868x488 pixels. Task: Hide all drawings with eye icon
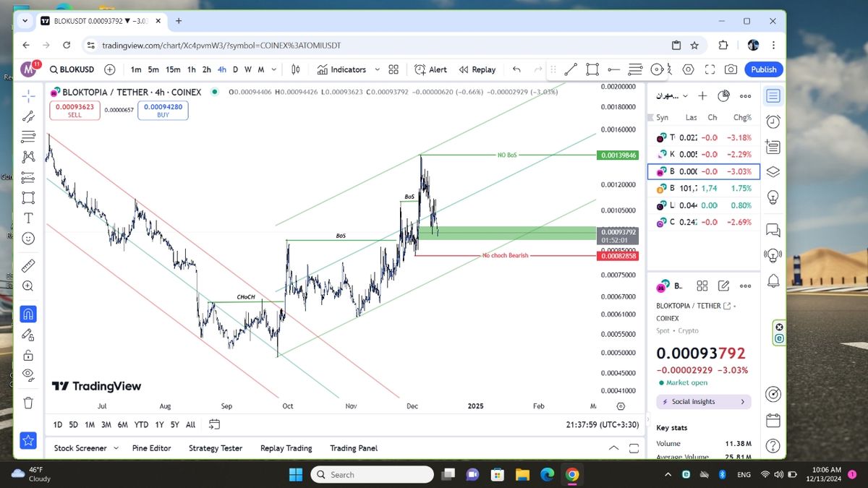28,374
